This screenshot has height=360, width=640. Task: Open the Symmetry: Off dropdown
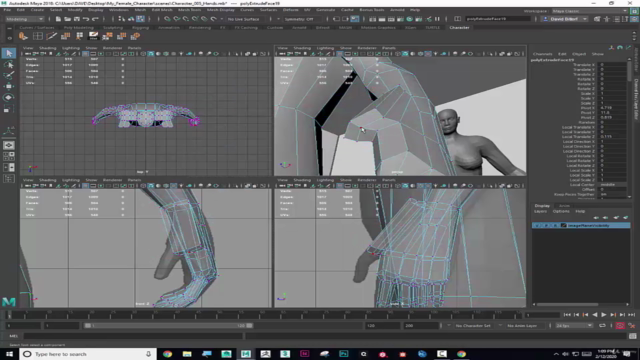point(300,19)
